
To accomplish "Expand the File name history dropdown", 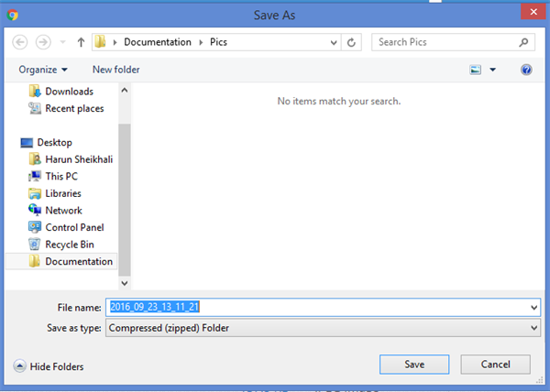I will (533, 308).
